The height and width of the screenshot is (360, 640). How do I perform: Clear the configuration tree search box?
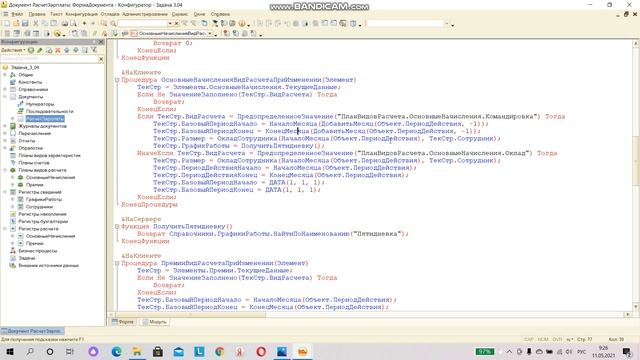pos(101,59)
